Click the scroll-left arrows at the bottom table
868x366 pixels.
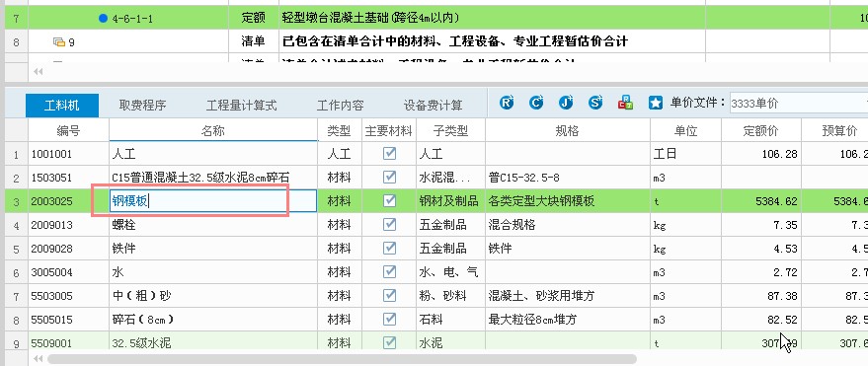click(x=39, y=359)
